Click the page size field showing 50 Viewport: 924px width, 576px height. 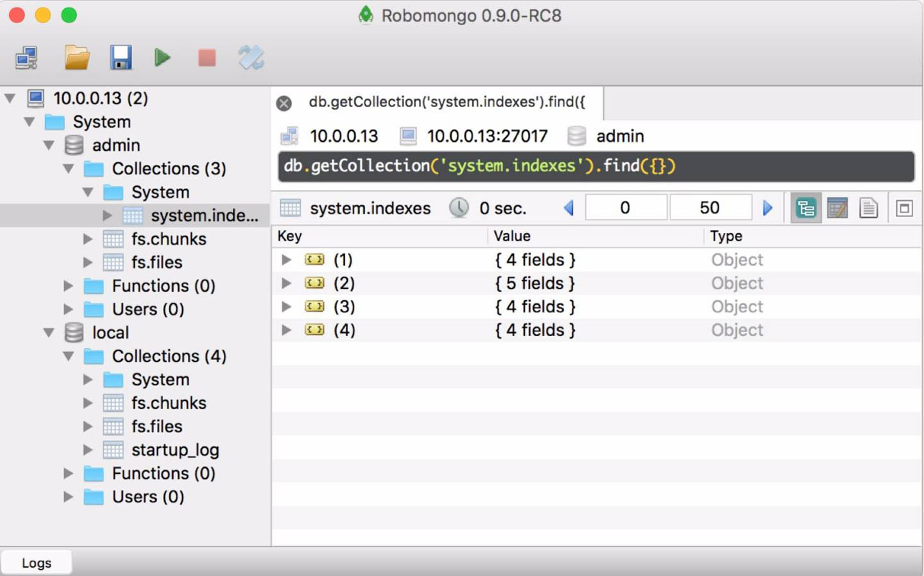(710, 208)
